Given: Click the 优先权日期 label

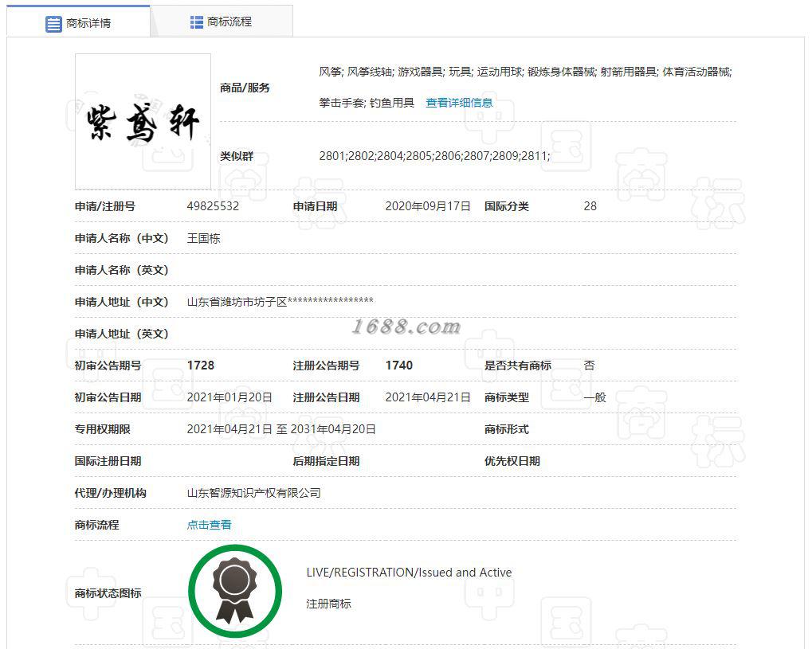Looking at the screenshot, I should point(512,461).
